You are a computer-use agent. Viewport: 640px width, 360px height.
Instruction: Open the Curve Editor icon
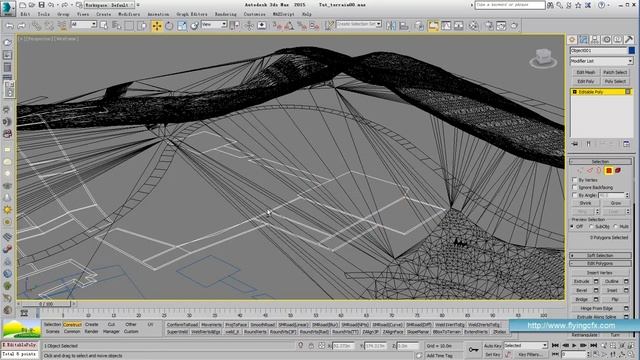[x=446, y=26]
